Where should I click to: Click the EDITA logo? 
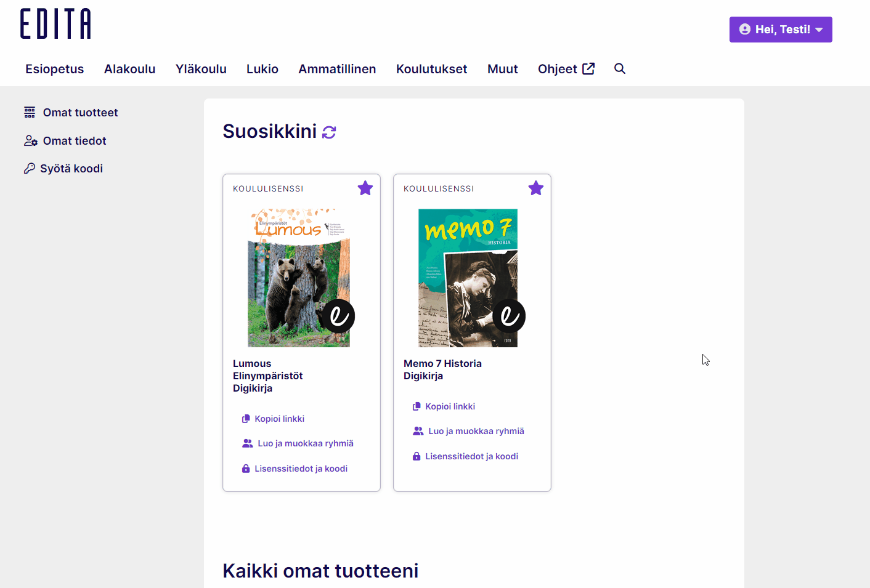pyautogui.click(x=55, y=24)
